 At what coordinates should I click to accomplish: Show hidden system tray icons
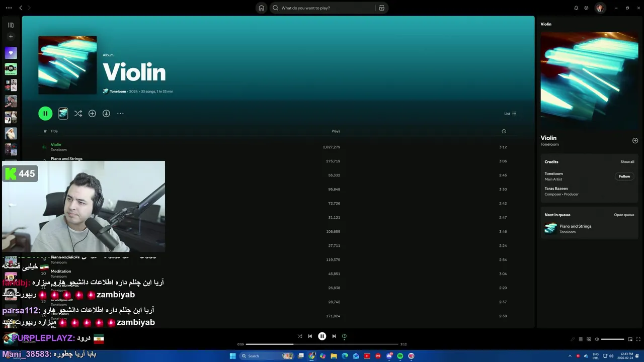(571, 356)
